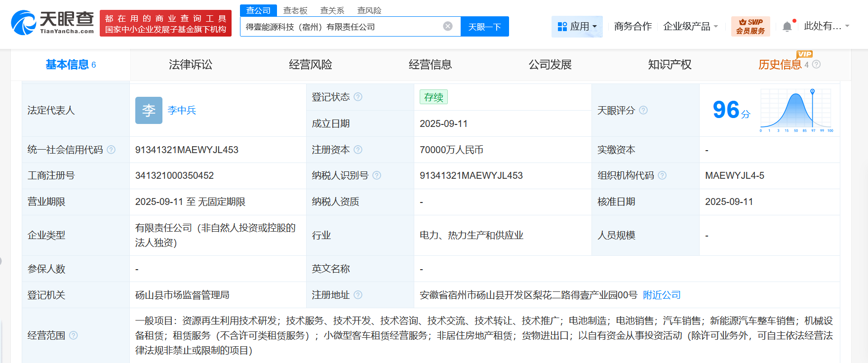868x363 pixels.
Task: Click the help icon beside 组织机构代码
Action: click(x=662, y=175)
